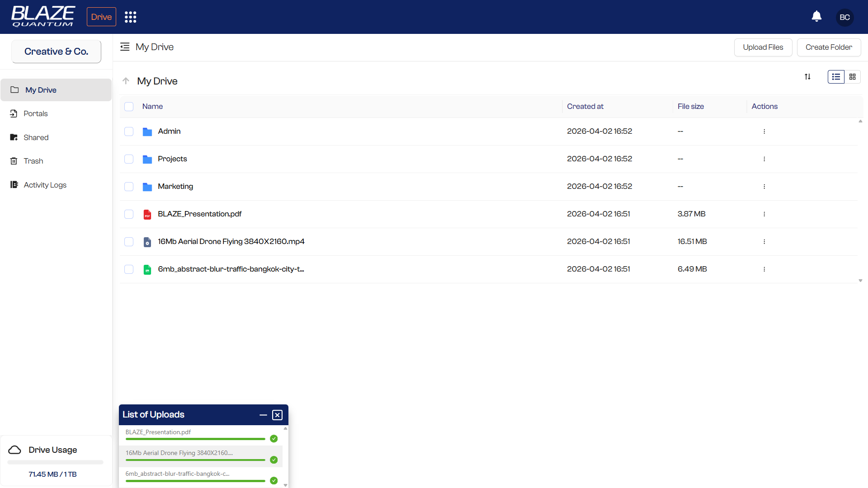The width and height of the screenshot is (868, 488).
Task: Minimize the List of Uploads panel
Action: 263,415
